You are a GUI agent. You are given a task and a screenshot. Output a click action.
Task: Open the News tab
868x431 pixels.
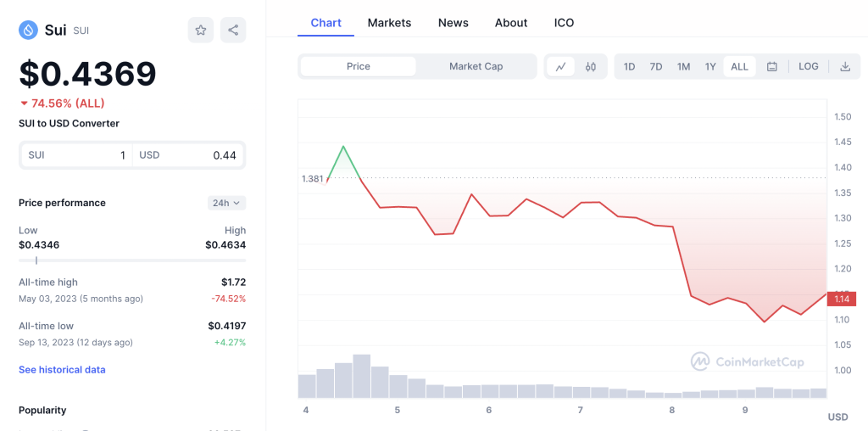pyautogui.click(x=453, y=23)
